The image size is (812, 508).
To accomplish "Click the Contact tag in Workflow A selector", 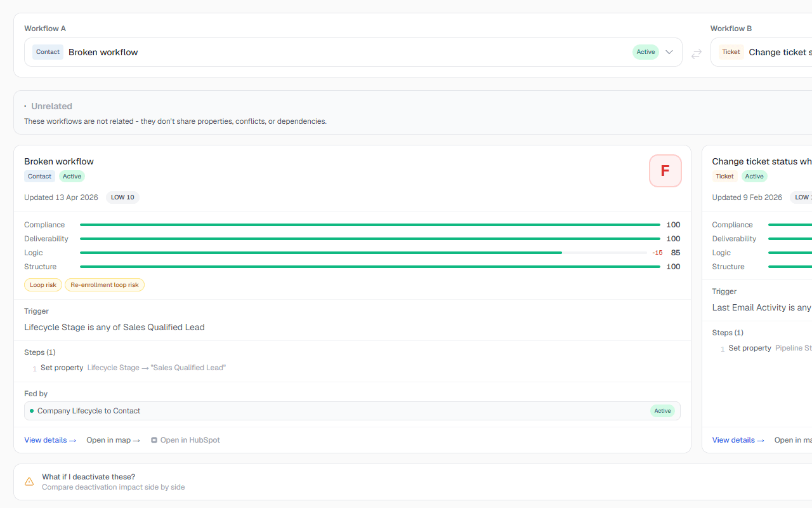I will (x=48, y=52).
